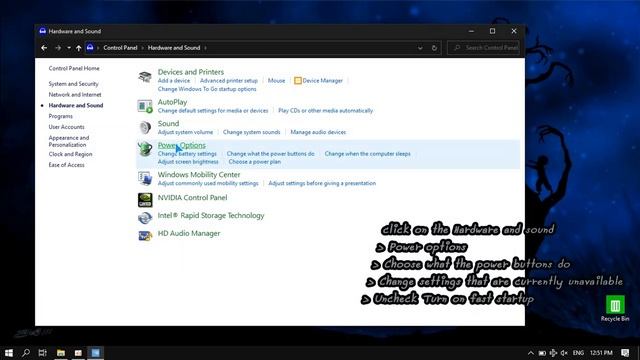Click Change when the computer sleeps
This screenshot has width=640, height=360.
pos(367,154)
